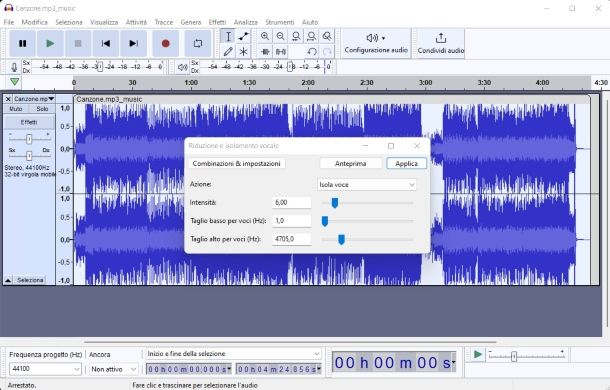610x390 pixels.
Task: Adjust the track pan Sx/Dx slider
Action: (29, 156)
